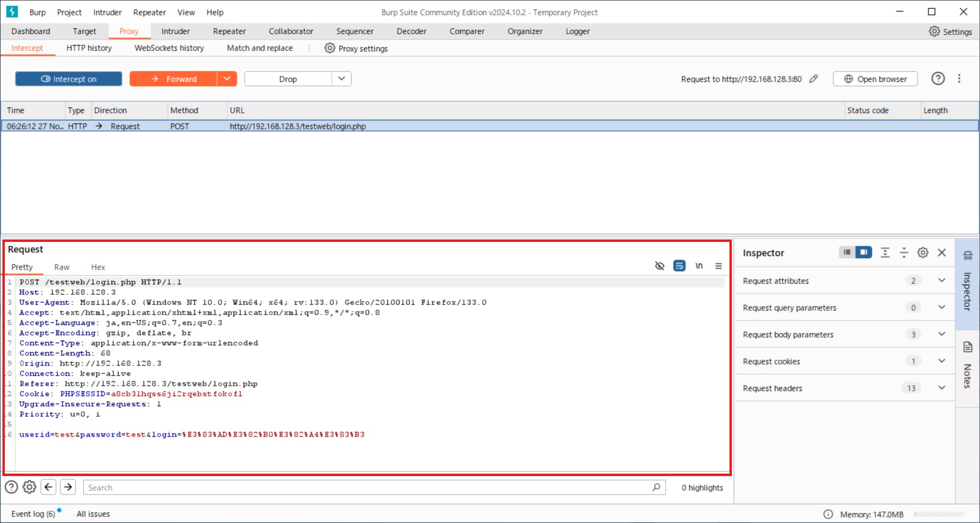This screenshot has height=523, width=980.
Task: Click the Drop button
Action: click(x=288, y=79)
